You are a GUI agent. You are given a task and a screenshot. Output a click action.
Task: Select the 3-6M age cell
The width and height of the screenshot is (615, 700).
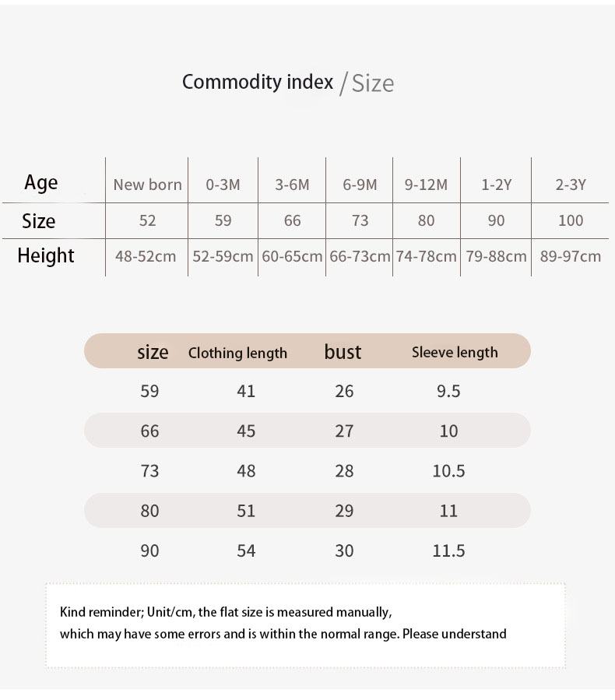point(292,185)
